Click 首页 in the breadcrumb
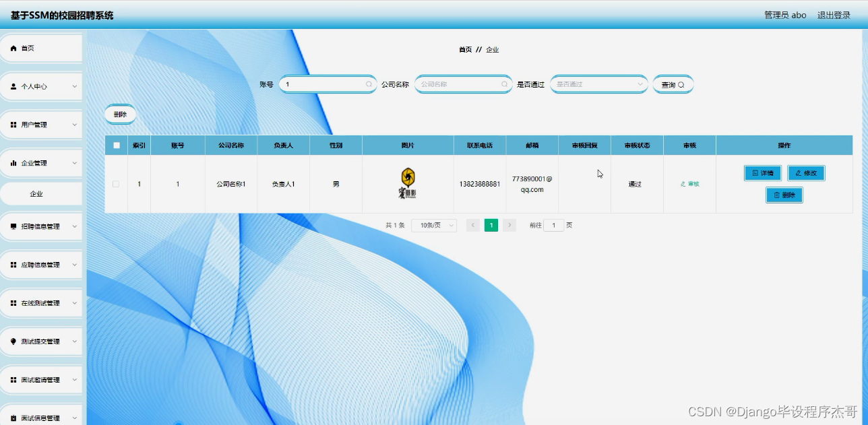The height and width of the screenshot is (425, 868). coord(465,50)
